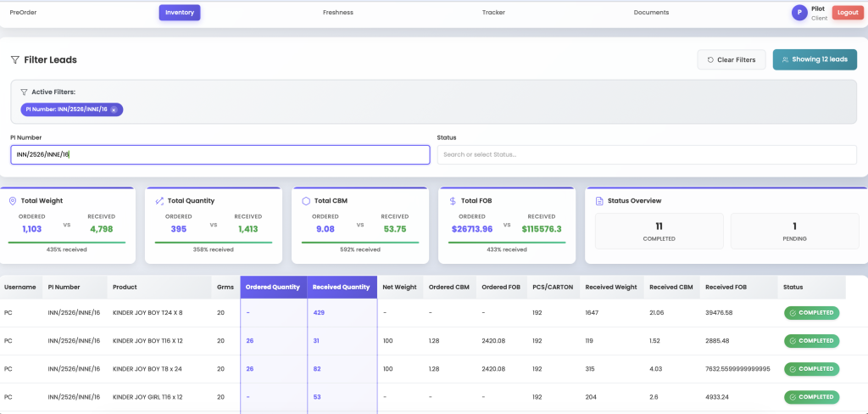Open the Freshness tab
The image size is (868, 414).
[337, 13]
